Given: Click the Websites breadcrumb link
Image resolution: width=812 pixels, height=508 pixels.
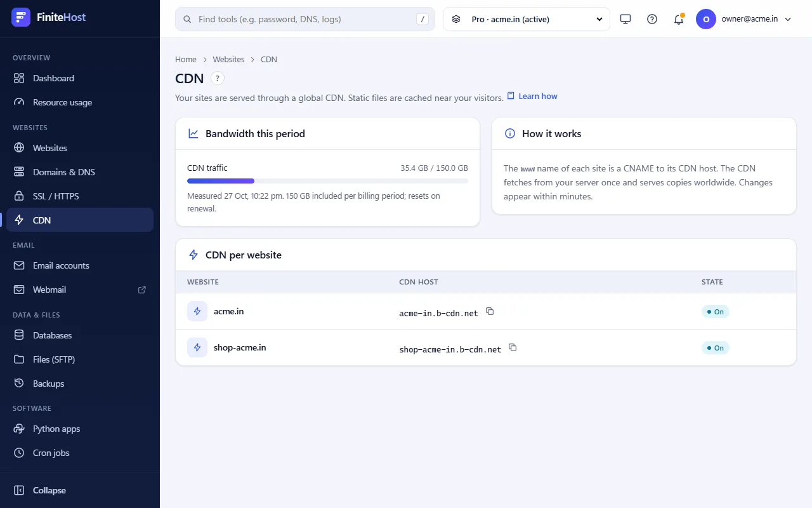Looking at the screenshot, I should [x=228, y=59].
